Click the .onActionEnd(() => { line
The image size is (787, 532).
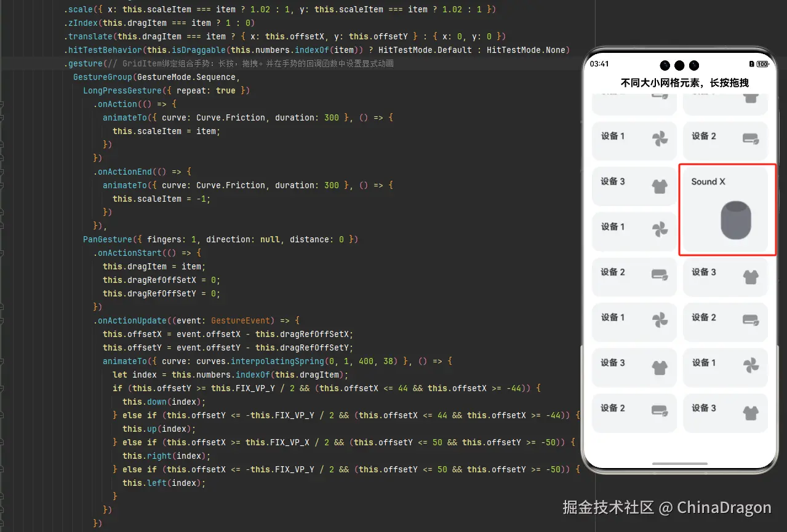pyautogui.click(x=142, y=172)
